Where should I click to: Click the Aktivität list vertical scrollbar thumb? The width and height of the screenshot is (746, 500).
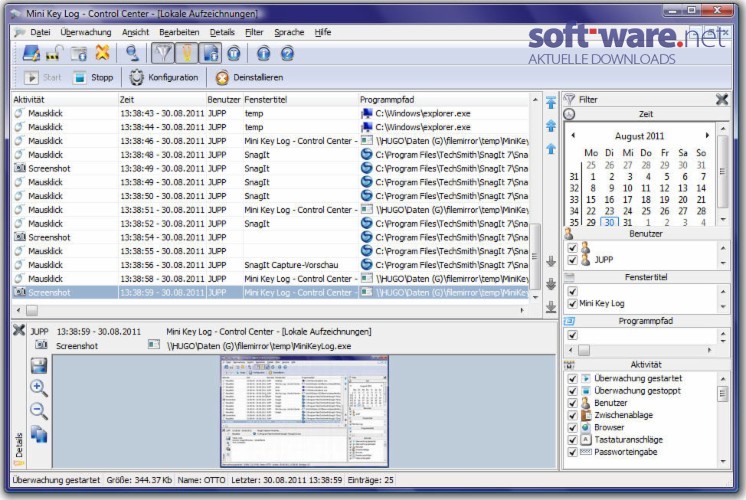[x=723, y=394]
